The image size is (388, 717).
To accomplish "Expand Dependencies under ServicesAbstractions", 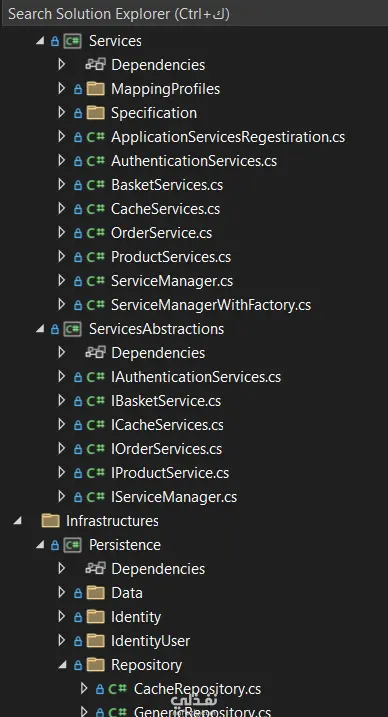I will (x=62, y=353).
